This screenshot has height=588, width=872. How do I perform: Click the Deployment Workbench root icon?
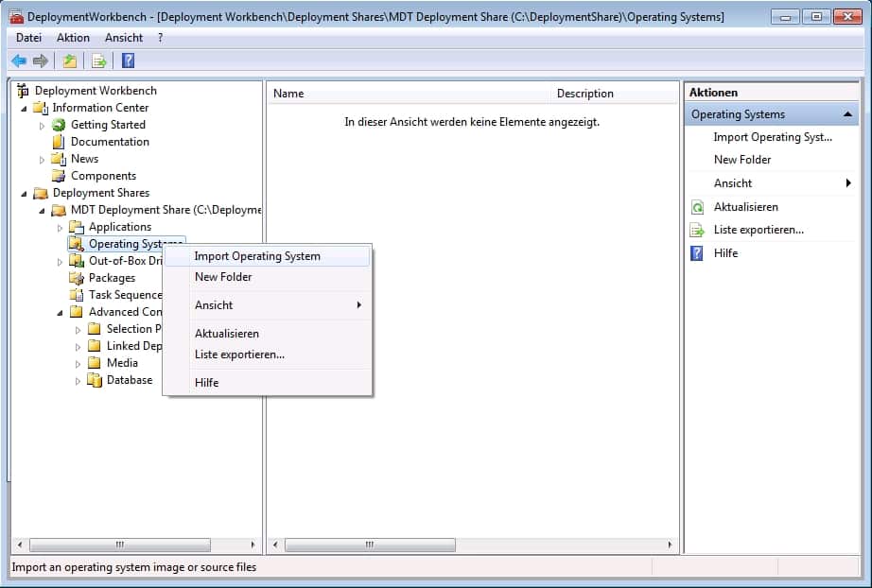pos(23,91)
